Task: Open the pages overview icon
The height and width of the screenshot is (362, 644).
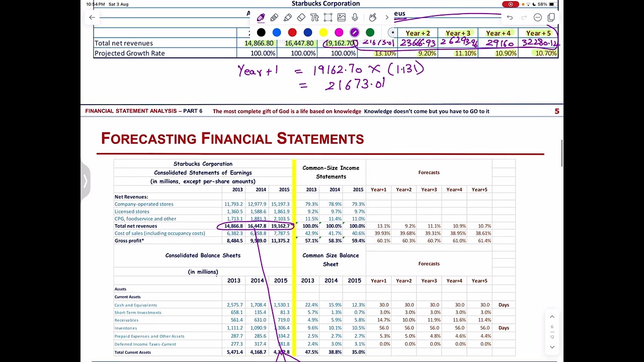Action: click(551, 18)
